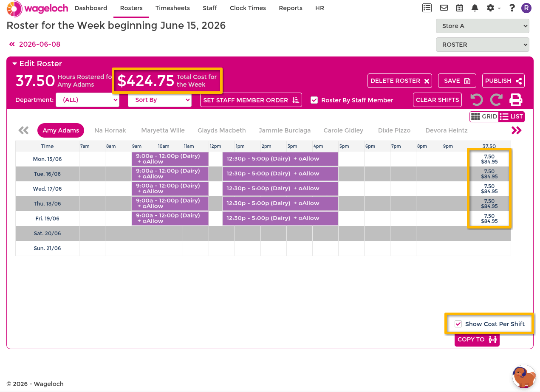The height and width of the screenshot is (392, 540).
Task: Click the Sat. 20/06 row label
Action: 47,233
